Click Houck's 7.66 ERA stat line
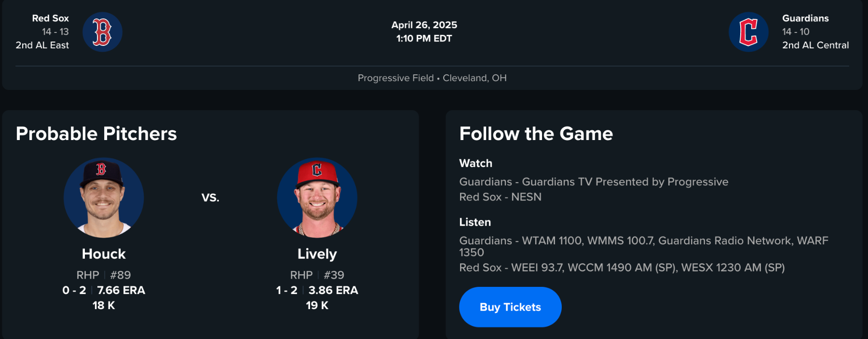 click(x=121, y=290)
